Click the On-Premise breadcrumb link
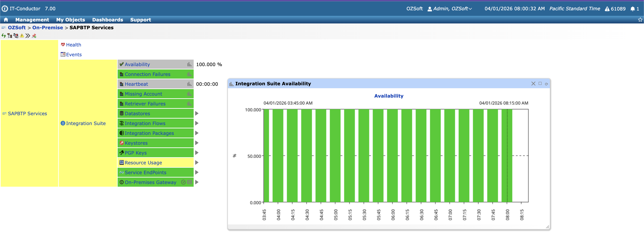Viewport: 644px width, 251px height. 47,28
